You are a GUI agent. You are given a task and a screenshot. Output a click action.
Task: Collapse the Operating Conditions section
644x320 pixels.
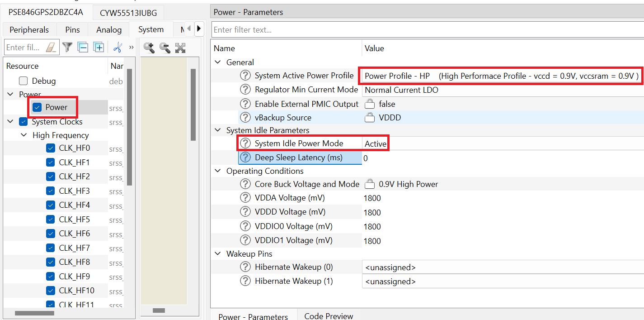[218, 171]
